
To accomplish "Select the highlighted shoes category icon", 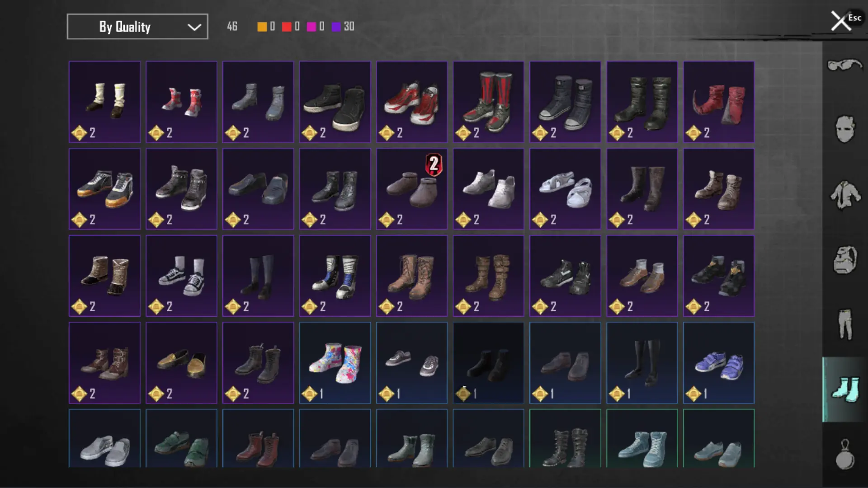I will click(x=844, y=389).
